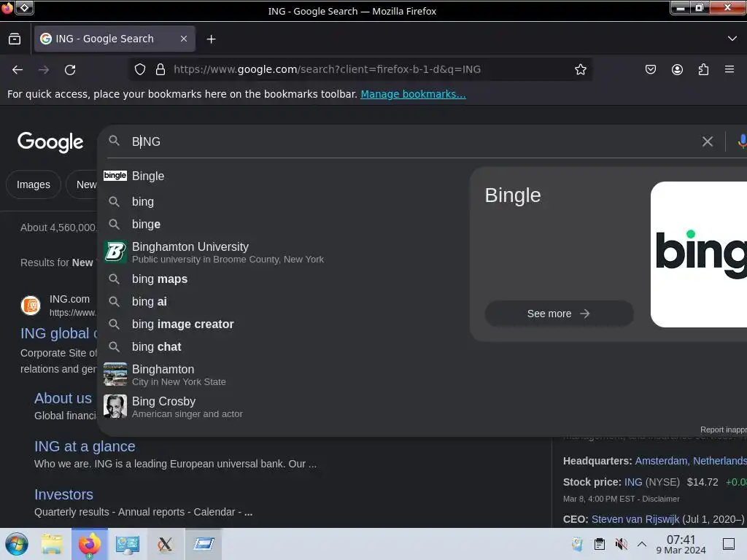
Task: Expand hidden tray icons with the chevron
Action: pyautogui.click(x=642, y=544)
